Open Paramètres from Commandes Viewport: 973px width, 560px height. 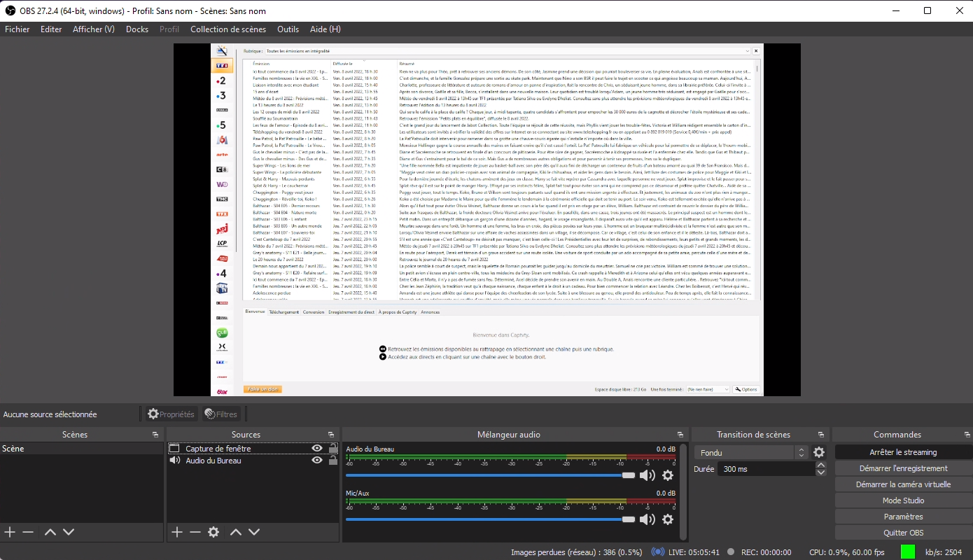(903, 517)
